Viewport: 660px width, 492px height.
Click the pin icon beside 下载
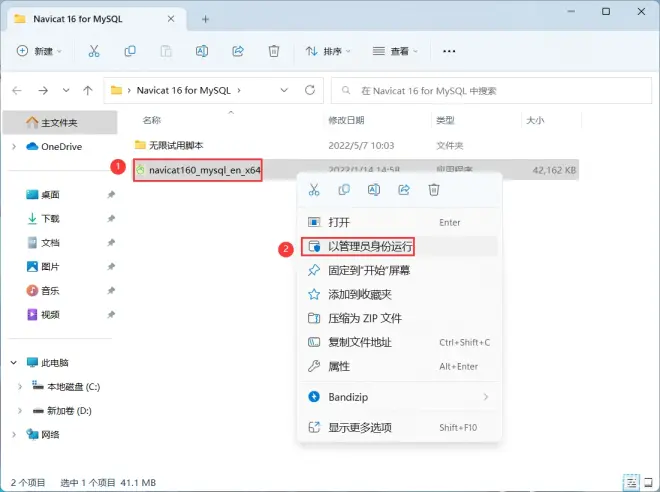(x=111, y=218)
